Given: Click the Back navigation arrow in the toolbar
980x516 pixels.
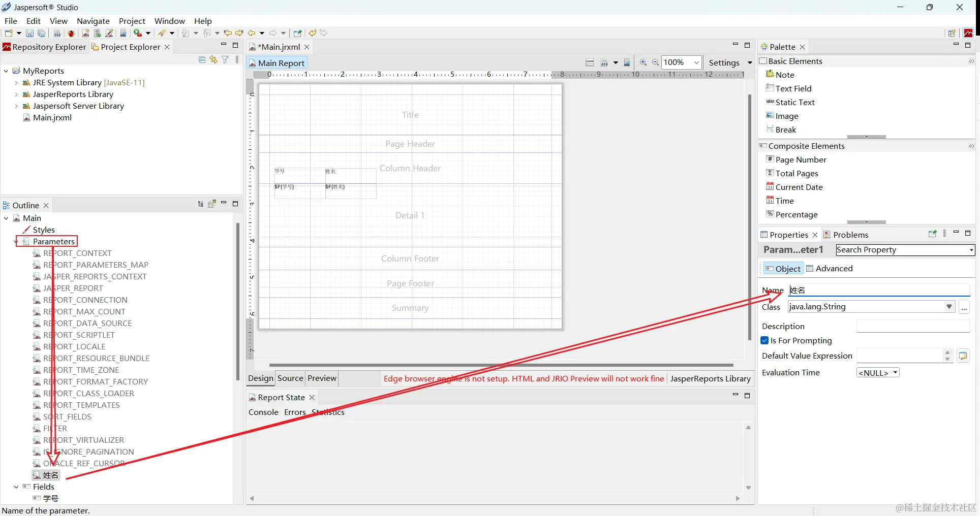Looking at the screenshot, I should click(252, 33).
